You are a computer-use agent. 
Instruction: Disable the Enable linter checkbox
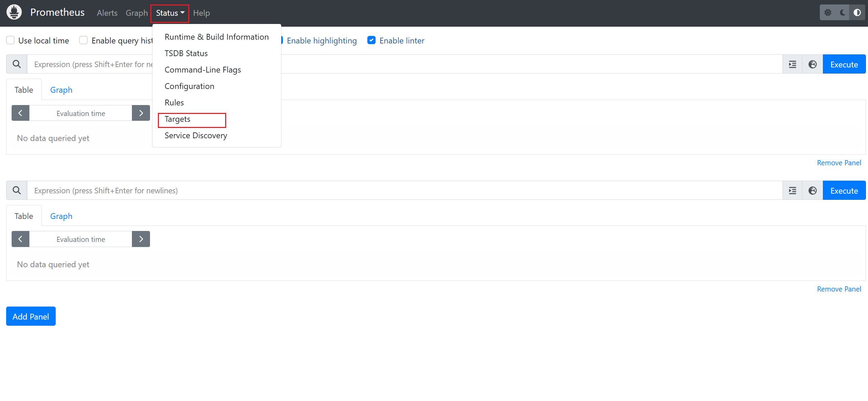coord(371,40)
